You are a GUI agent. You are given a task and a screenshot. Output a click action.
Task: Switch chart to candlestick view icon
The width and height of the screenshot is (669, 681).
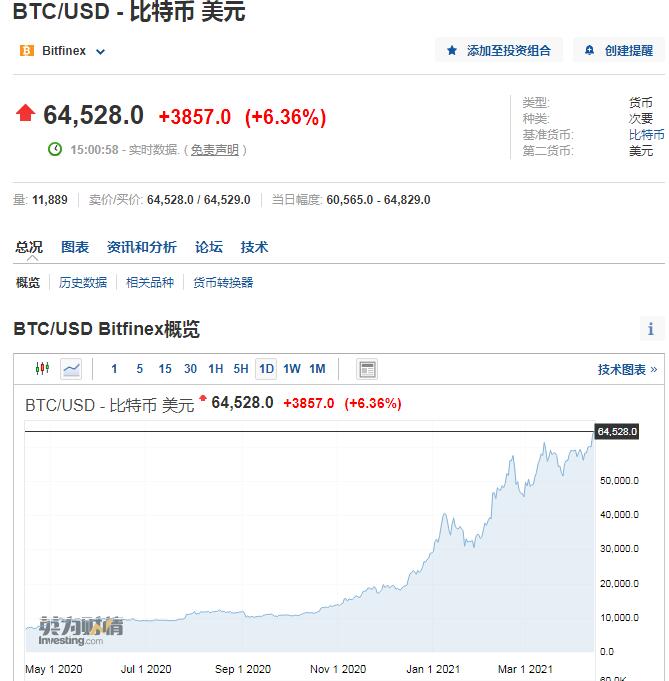[x=43, y=369]
